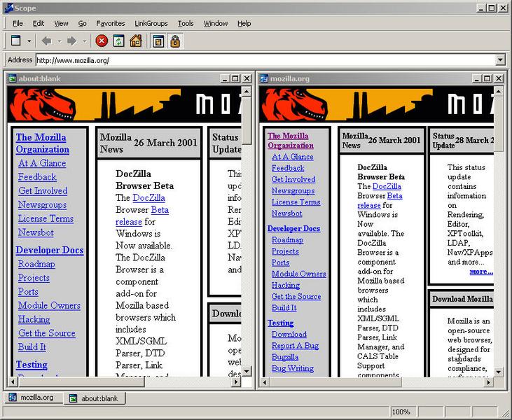
Task: Expand the Address bar dropdown list
Action: coord(500,60)
